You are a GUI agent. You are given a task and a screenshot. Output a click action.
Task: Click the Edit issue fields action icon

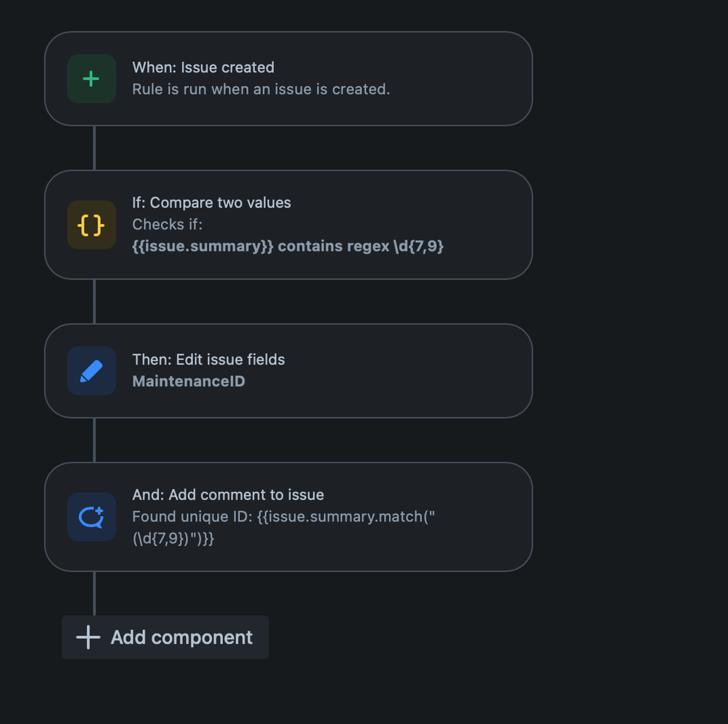coord(91,370)
